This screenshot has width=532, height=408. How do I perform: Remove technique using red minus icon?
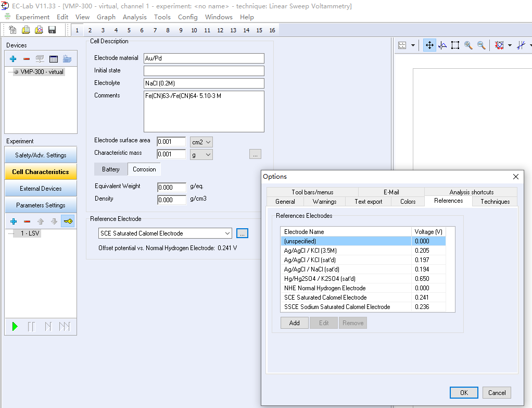[x=27, y=221]
